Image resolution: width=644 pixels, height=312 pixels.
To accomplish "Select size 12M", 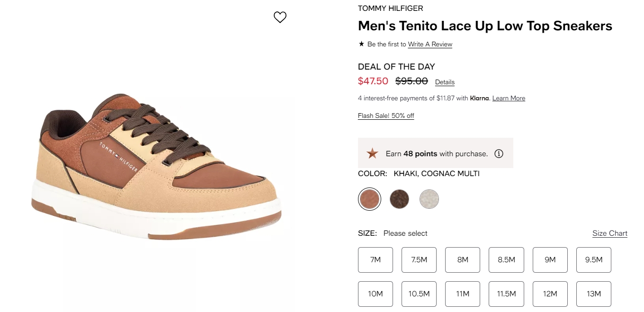I will [x=550, y=294].
